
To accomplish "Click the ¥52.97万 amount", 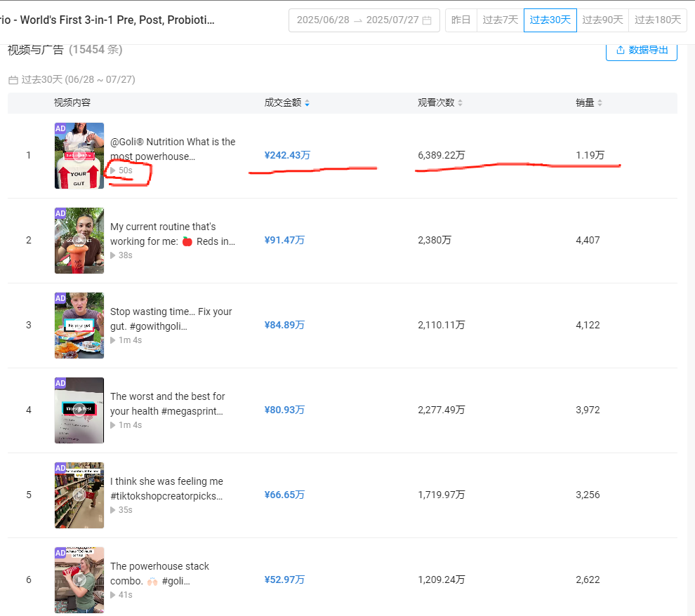I will (x=284, y=580).
